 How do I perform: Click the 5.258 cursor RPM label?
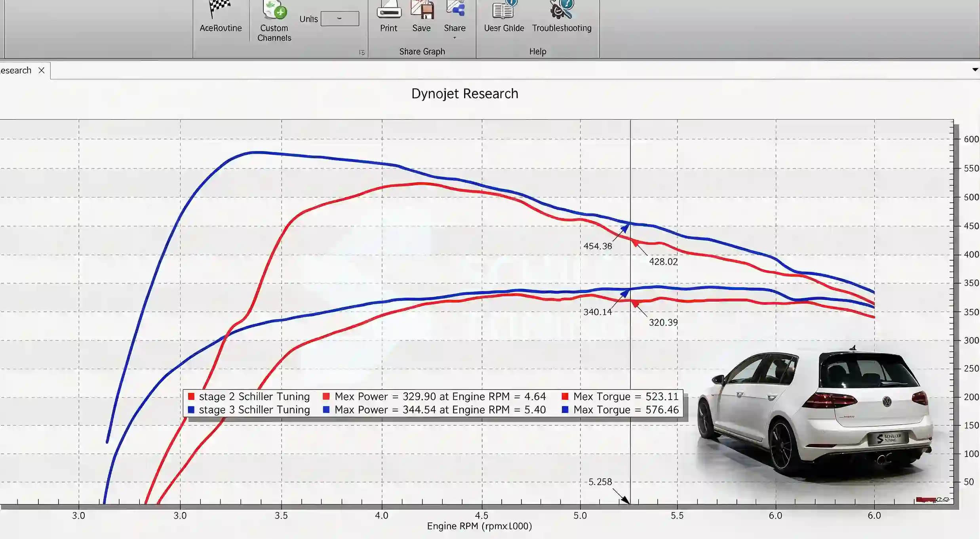pos(600,482)
